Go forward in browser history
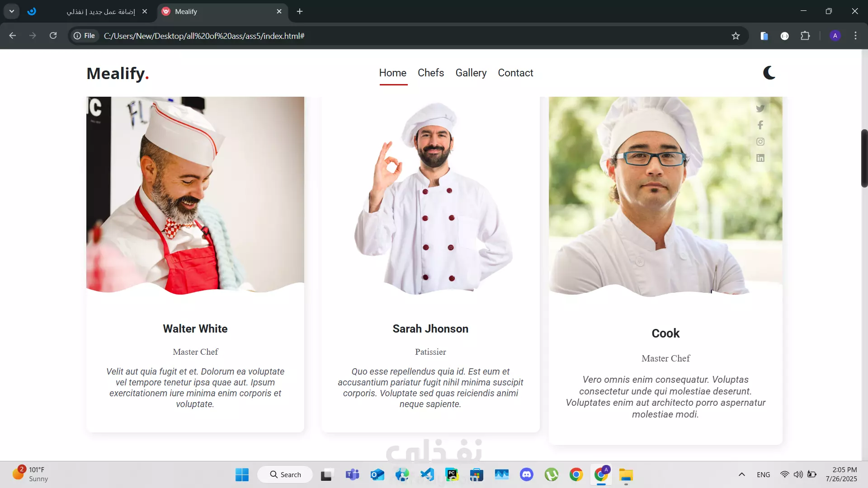This screenshot has width=868, height=488. click(x=33, y=36)
